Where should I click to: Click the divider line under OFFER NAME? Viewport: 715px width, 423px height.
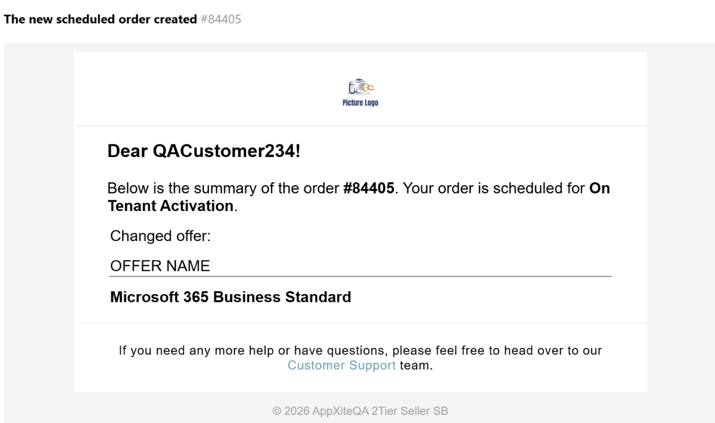click(360, 276)
